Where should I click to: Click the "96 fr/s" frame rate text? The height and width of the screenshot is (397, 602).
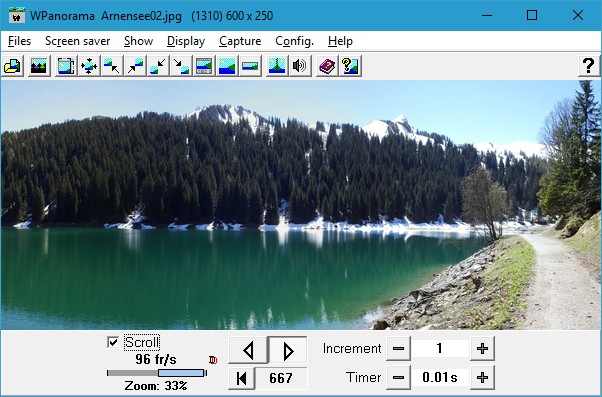coord(156,360)
